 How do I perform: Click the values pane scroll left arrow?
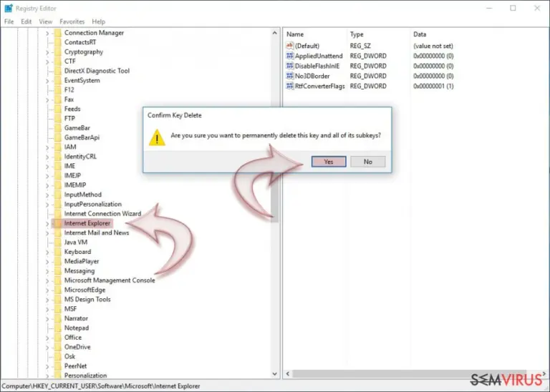click(x=288, y=374)
